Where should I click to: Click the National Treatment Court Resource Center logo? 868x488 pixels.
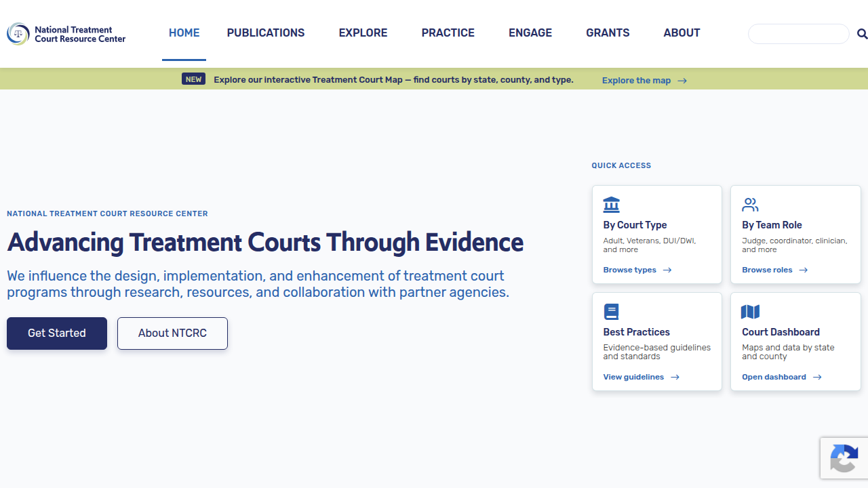click(66, 34)
